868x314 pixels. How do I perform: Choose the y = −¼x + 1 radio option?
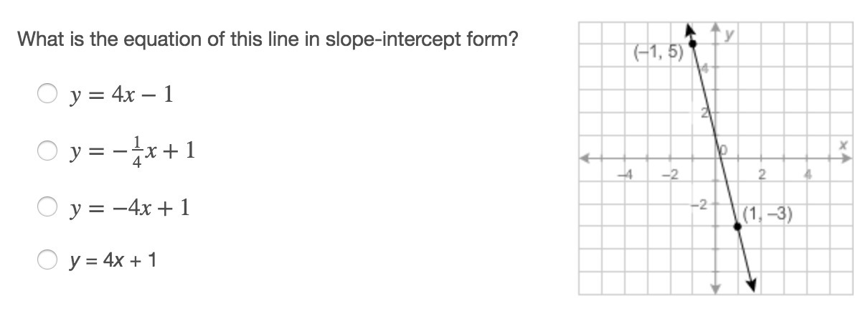pyautogui.click(x=48, y=151)
